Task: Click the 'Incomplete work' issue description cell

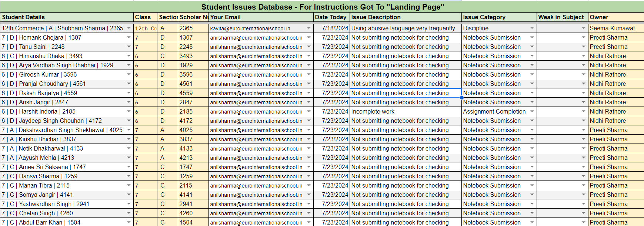Action: (405, 111)
